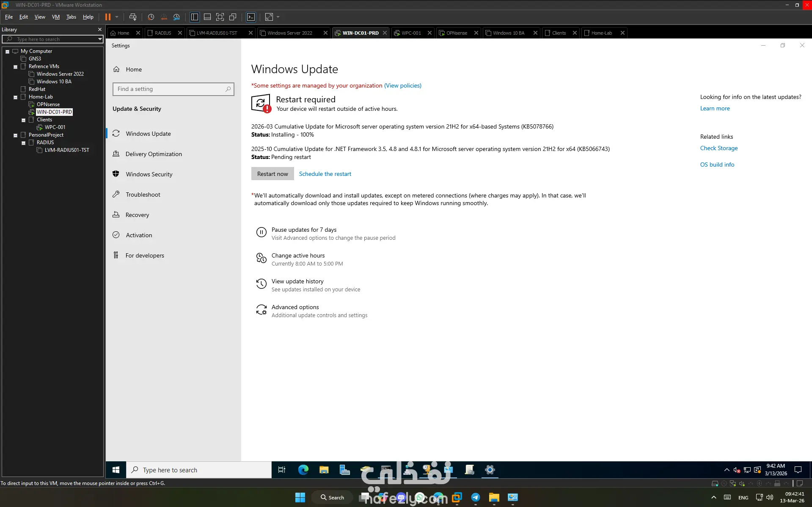Open Task View in guest taskbar
This screenshot has height=507, width=812.
click(282, 470)
